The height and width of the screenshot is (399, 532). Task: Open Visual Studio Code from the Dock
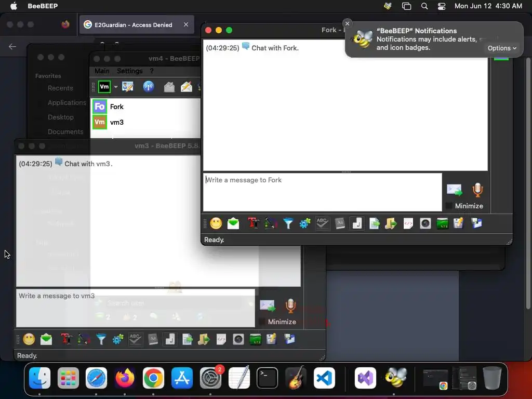tap(324, 378)
